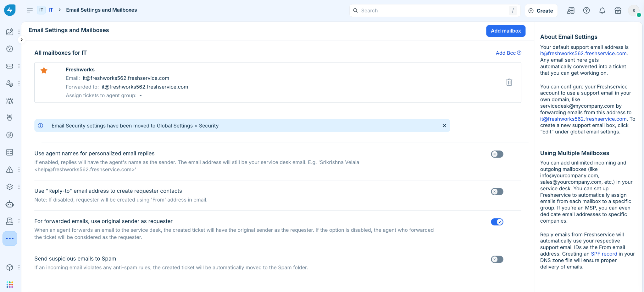
Task: Open the contact list icon in header
Action: 571,11
